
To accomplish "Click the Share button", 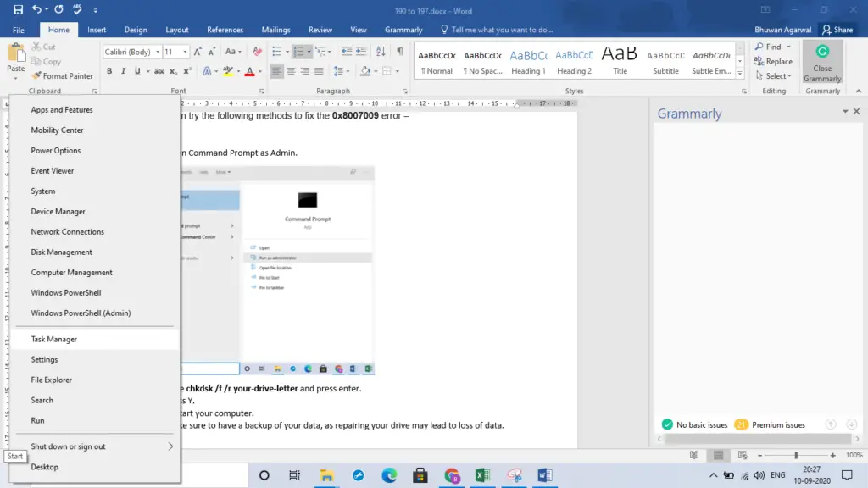I will (837, 30).
